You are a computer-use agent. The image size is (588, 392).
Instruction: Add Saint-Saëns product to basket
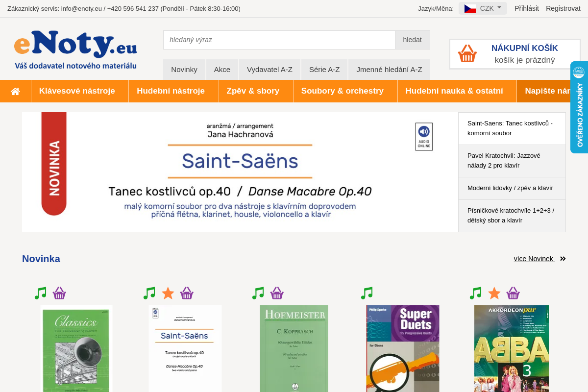[x=187, y=293]
